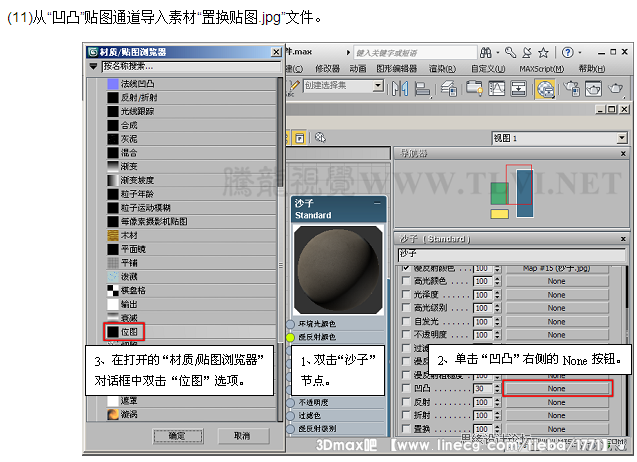Select the 渐变 gradient map entry
The height and width of the screenshot is (462, 637).
click(191, 166)
